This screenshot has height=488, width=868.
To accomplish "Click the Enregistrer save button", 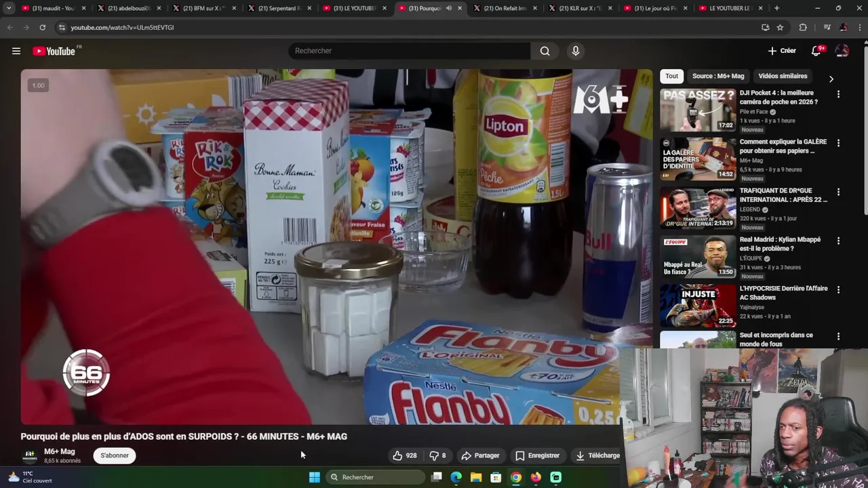I will tap(537, 455).
